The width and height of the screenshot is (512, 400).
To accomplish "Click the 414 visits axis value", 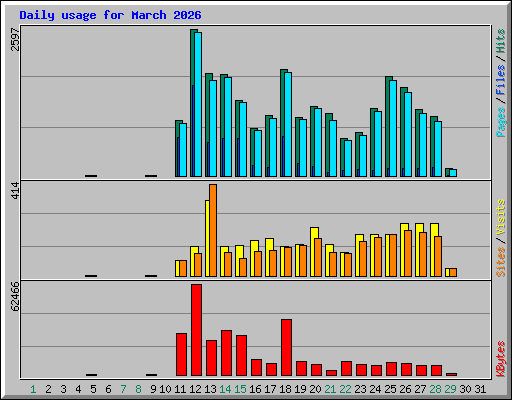I will tap(16, 191).
